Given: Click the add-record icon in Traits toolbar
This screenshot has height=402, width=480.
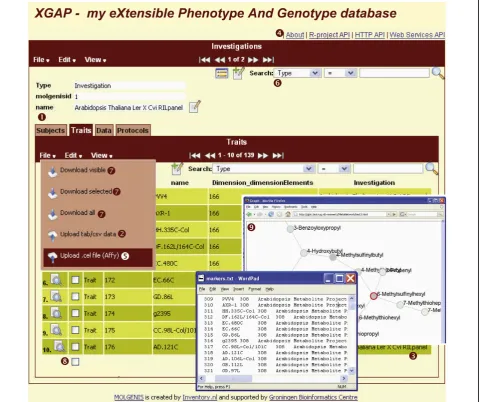Looking at the screenshot, I should (177, 169).
